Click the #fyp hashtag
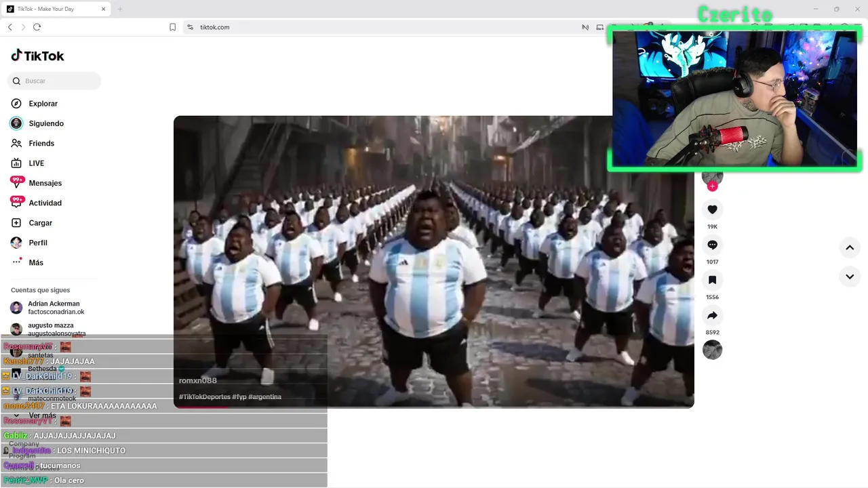 [239, 396]
